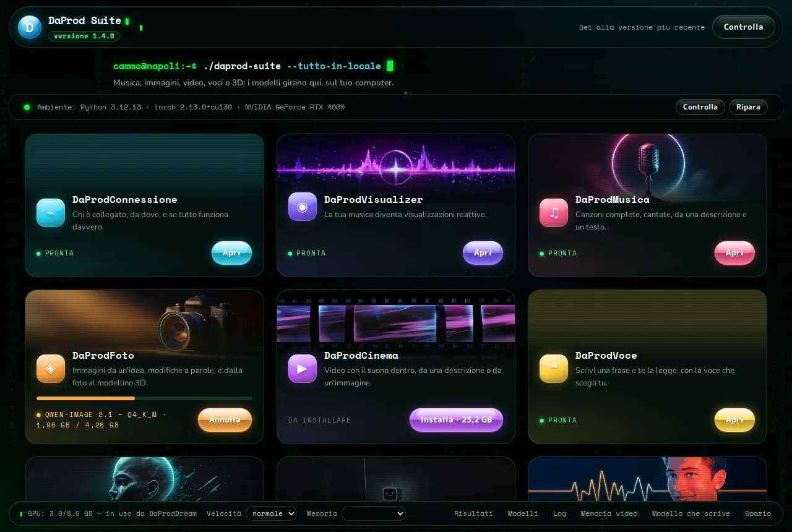
Task: Cancel the DaProdFoto download with Annulla
Action: coord(225,420)
